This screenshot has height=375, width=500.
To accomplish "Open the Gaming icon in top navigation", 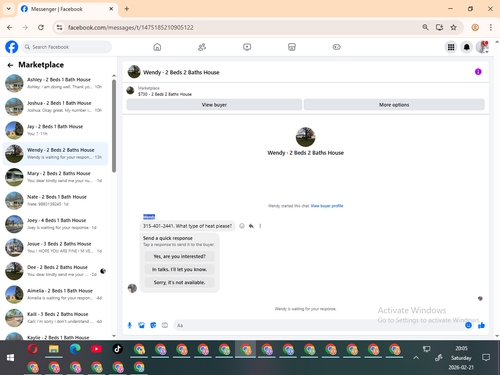I will [x=337, y=47].
